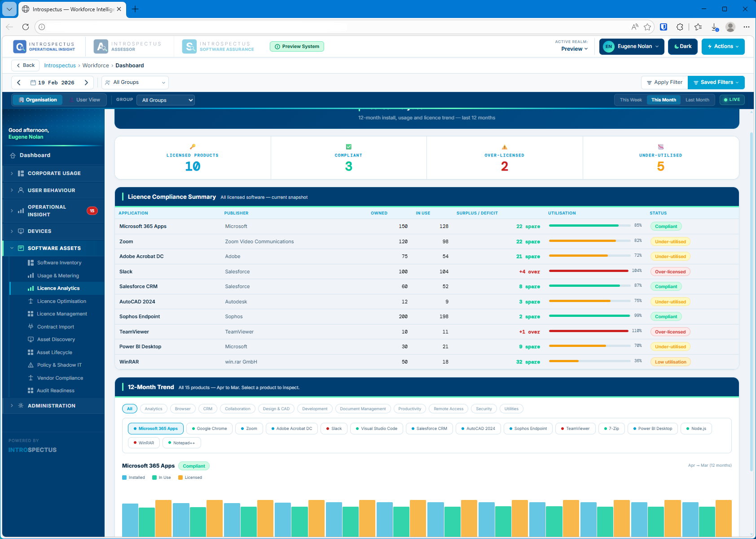Viewport: 756px width, 539px height.
Task: Open Policy & Shadow IT page
Action: (x=59, y=365)
